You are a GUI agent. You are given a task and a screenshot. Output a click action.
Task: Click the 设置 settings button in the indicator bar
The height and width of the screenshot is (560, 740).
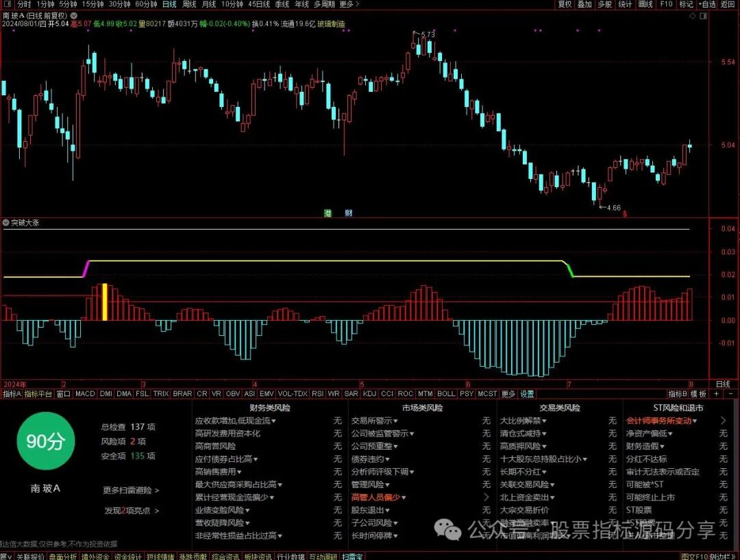point(527,393)
